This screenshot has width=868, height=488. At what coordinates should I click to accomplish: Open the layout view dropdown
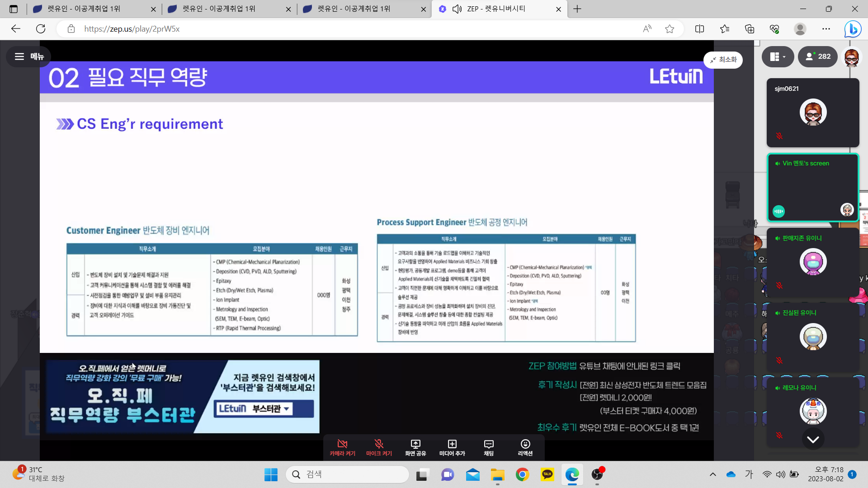[x=778, y=56]
